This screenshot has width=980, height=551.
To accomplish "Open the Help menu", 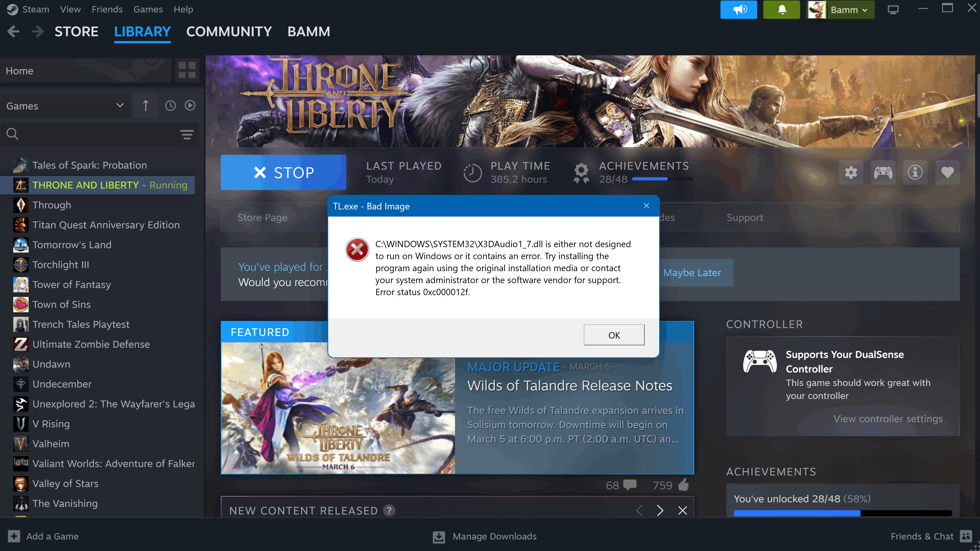I will 183,9.
